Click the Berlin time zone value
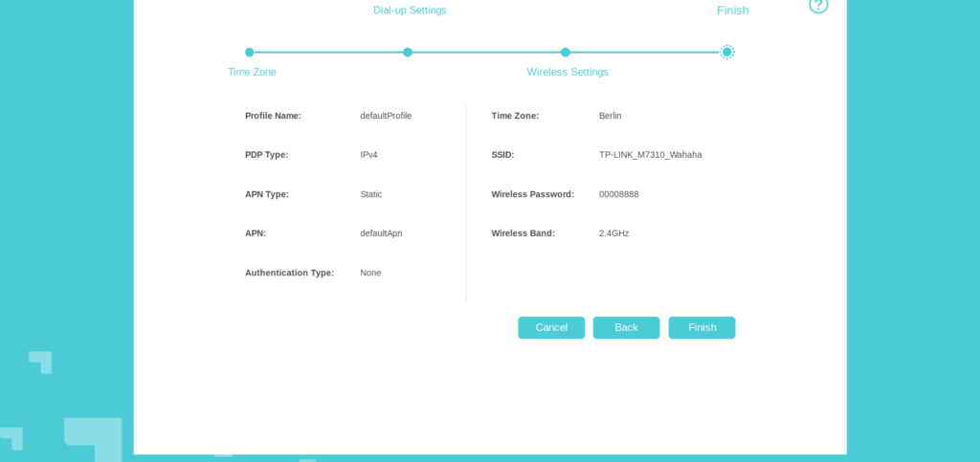This screenshot has width=980, height=462. tap(610, 116)
